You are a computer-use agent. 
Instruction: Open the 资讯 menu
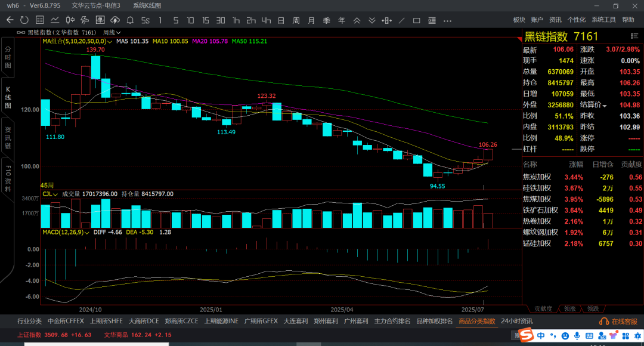click(555, 20)
